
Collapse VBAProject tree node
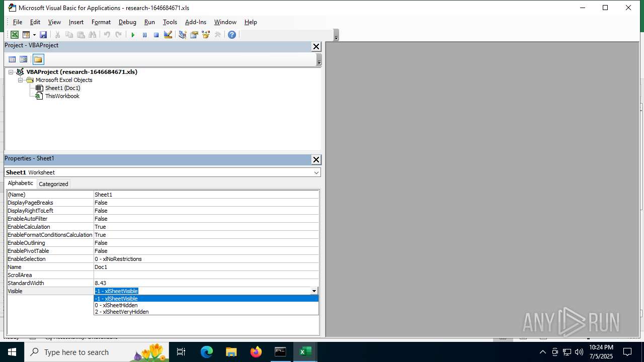coord(11,72)
